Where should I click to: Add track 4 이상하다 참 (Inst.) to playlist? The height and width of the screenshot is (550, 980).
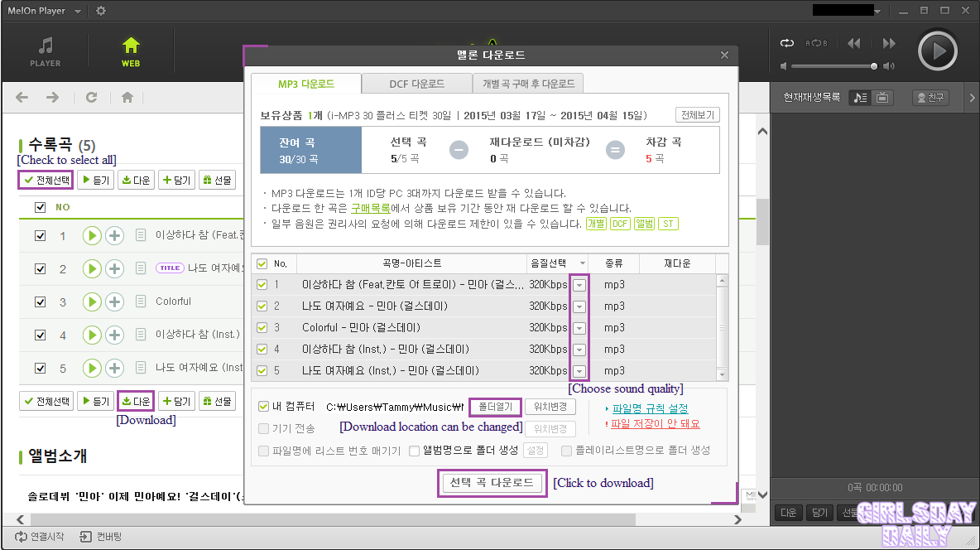pos(114,335)
